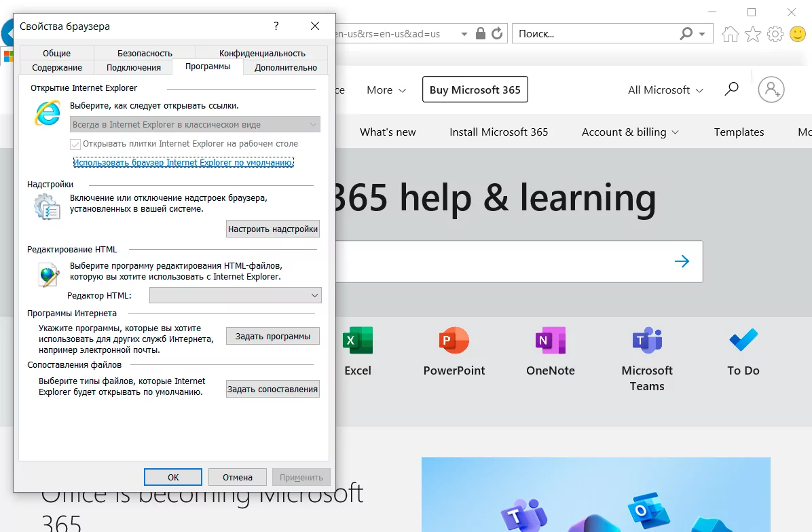The image size is (812, 532).
Task: Click the webpage search magnifier icon
Action: pos(731,89)
